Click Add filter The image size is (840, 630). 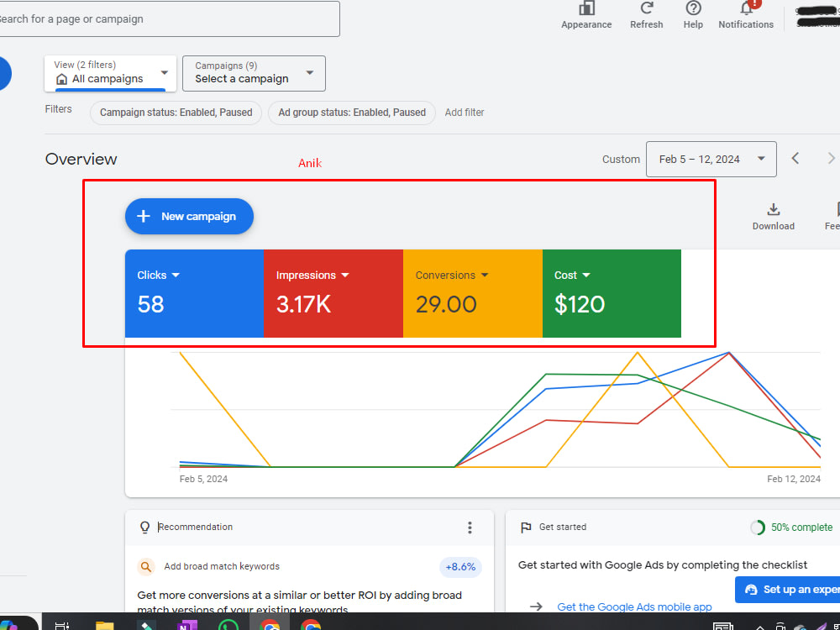[465, 113]
